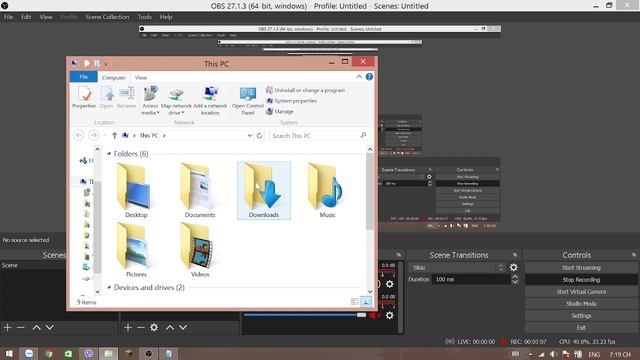Open Map network drive option
640x360 pixels.
point(176,101)
